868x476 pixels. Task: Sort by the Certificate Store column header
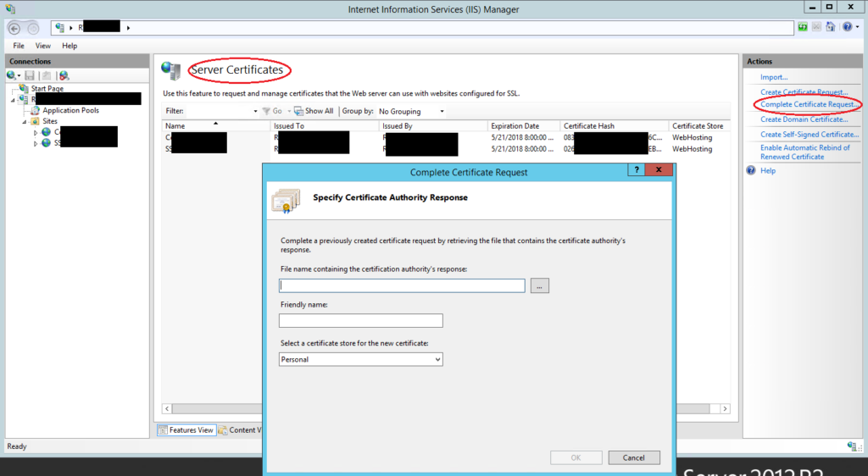click(x=699, y=126)
